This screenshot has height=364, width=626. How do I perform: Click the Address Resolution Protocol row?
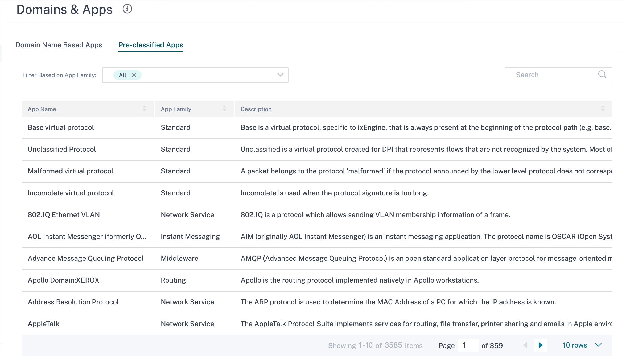pyautogui.click(x=317, y=302)
